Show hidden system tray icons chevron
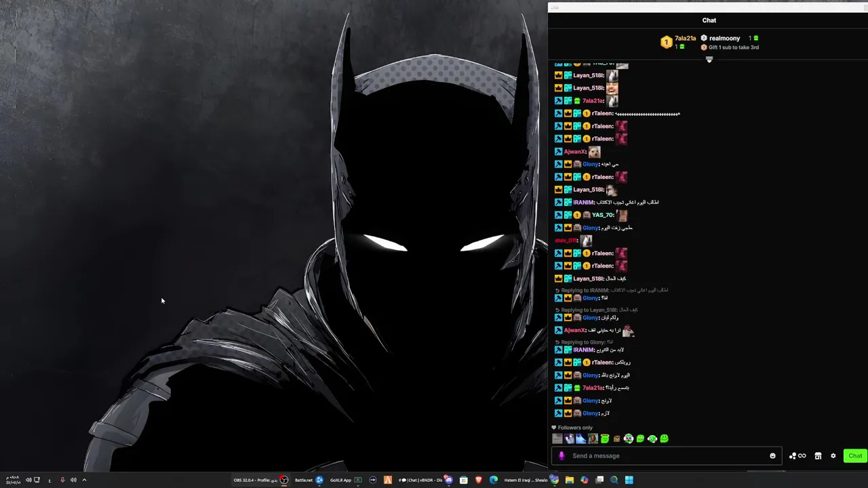 point(84,480)
